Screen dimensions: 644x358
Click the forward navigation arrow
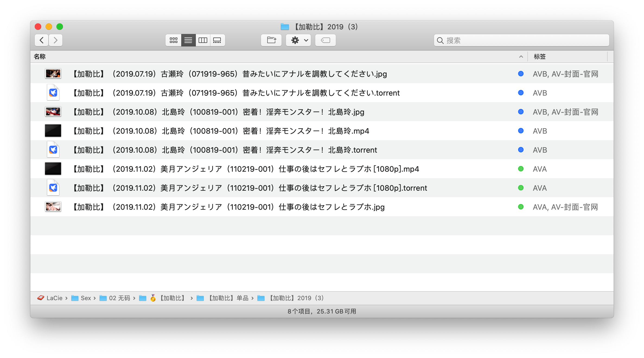point(56,40)
